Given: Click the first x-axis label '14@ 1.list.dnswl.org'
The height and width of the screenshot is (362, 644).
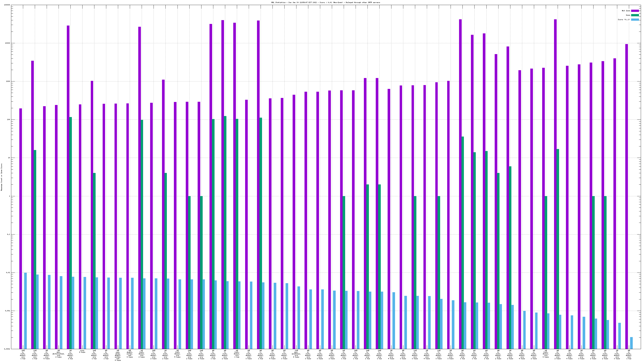Looking at the screenshot, I should coord(23,355).
